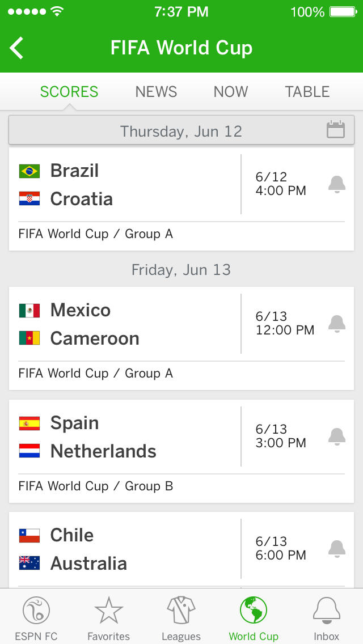Enable alert bell for Chile vs Australia

pyautogui.click(x=337, y=549)
